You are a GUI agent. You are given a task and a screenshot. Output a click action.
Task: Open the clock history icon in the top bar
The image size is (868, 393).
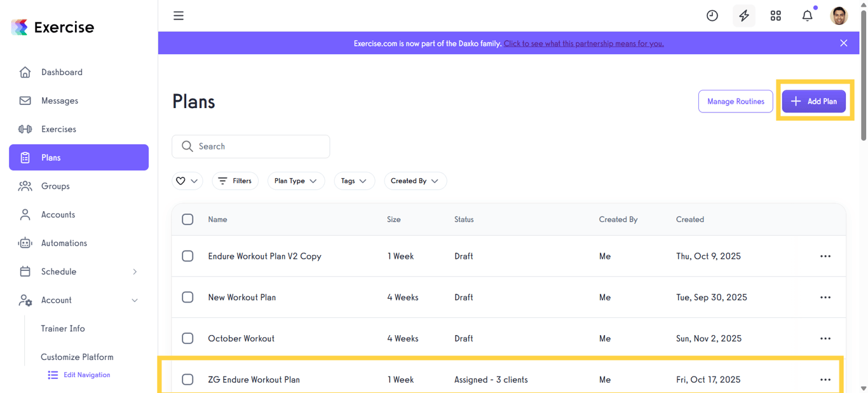coord(712,15)
